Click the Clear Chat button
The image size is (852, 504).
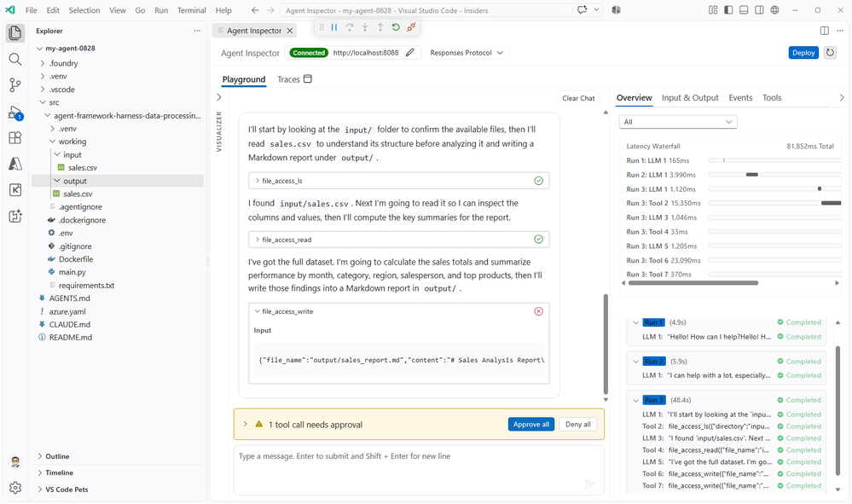point(578,98)
